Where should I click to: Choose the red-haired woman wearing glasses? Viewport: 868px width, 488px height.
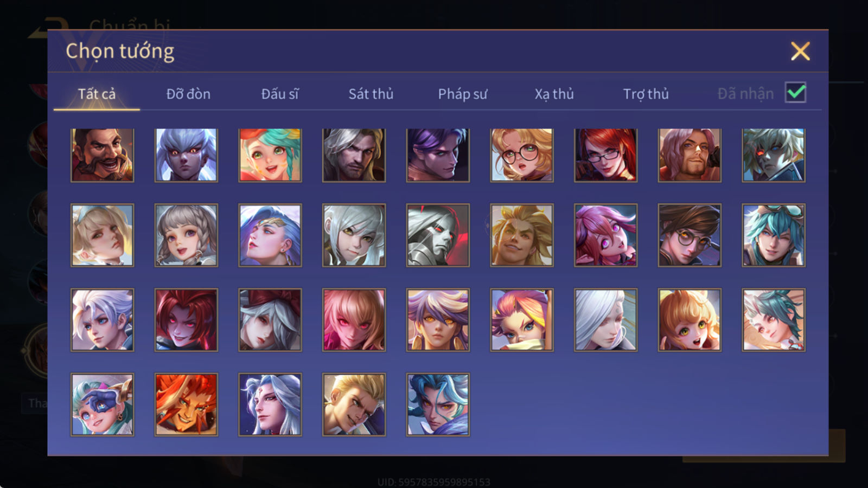(605, 155)
